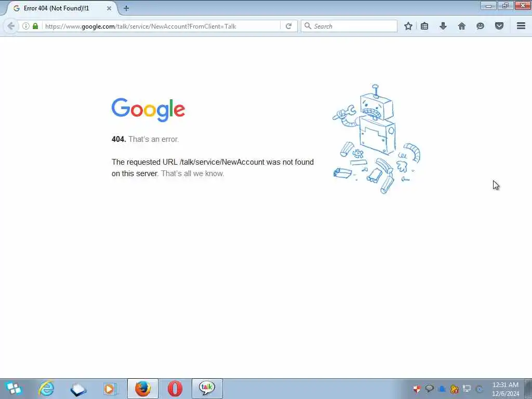Open a new tab with the plus button
Screen dimensions: 532x399
126,8
